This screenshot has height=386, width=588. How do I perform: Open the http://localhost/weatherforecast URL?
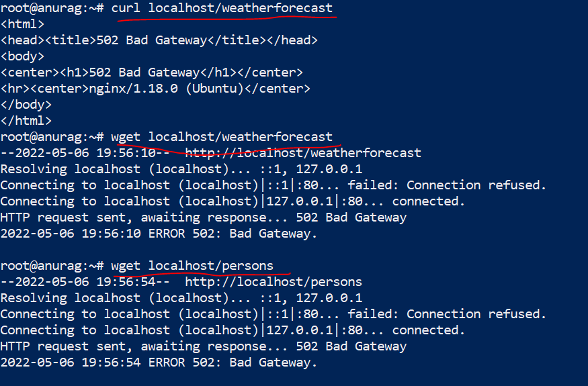[x=303, y=153]
